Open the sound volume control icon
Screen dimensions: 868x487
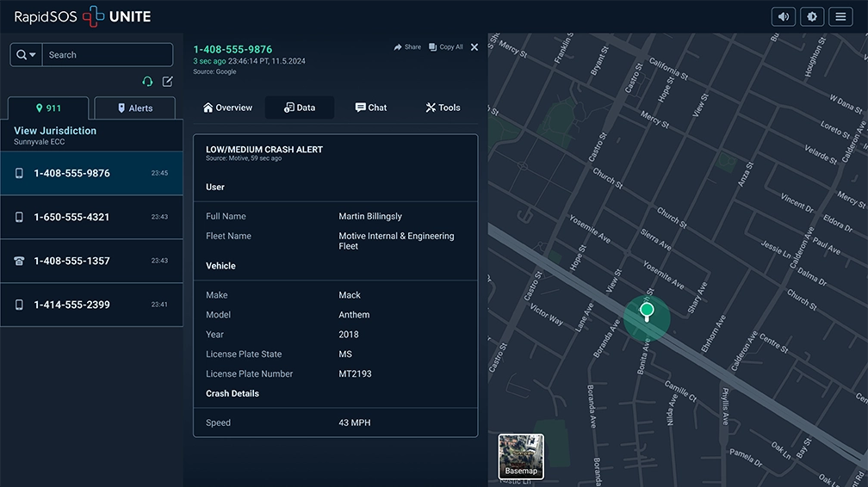[x=784, y=16]
